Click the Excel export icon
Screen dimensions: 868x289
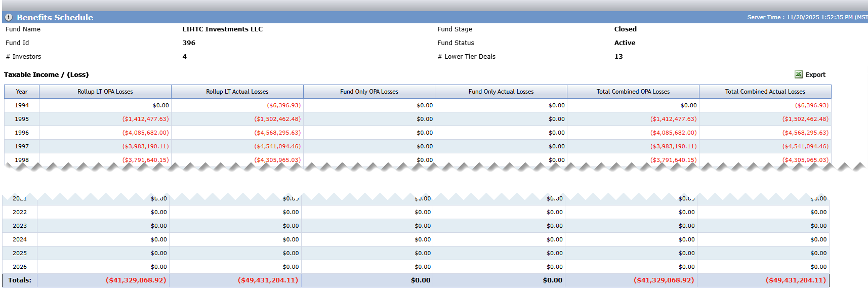pyautogui.click(x=799, y=74)
